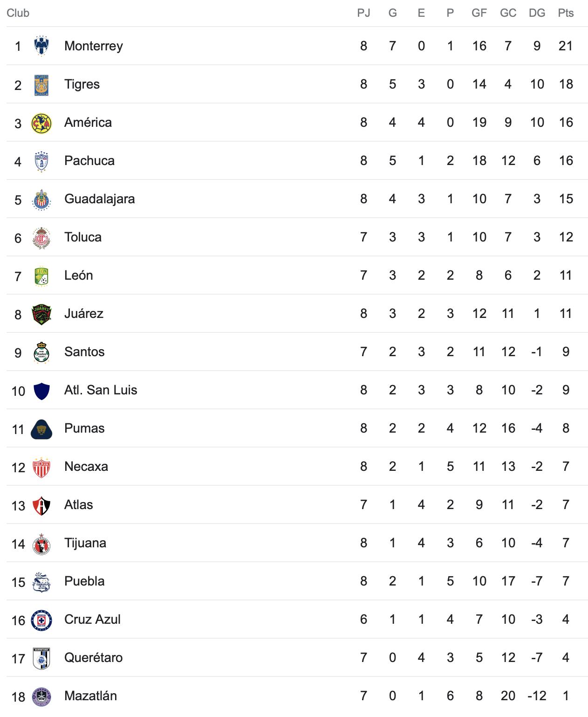Open the Santos team link
Image resolution: width=588 pixels, height=717 pixels.
tap(84, 352)
